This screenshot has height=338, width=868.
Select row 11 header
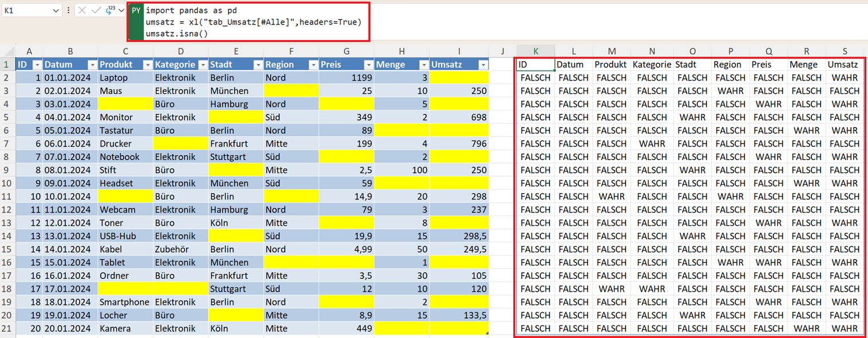pos(7,196)
